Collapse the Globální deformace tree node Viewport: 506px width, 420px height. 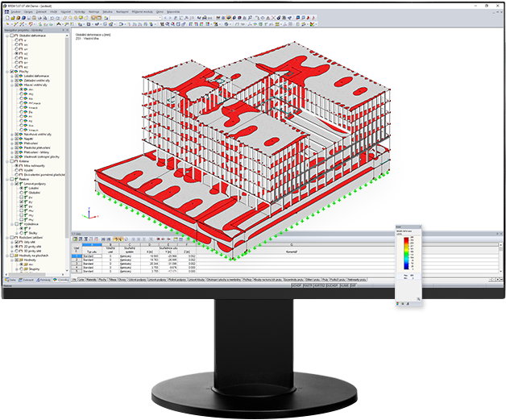pyautogui.click(x=7, y=35)
